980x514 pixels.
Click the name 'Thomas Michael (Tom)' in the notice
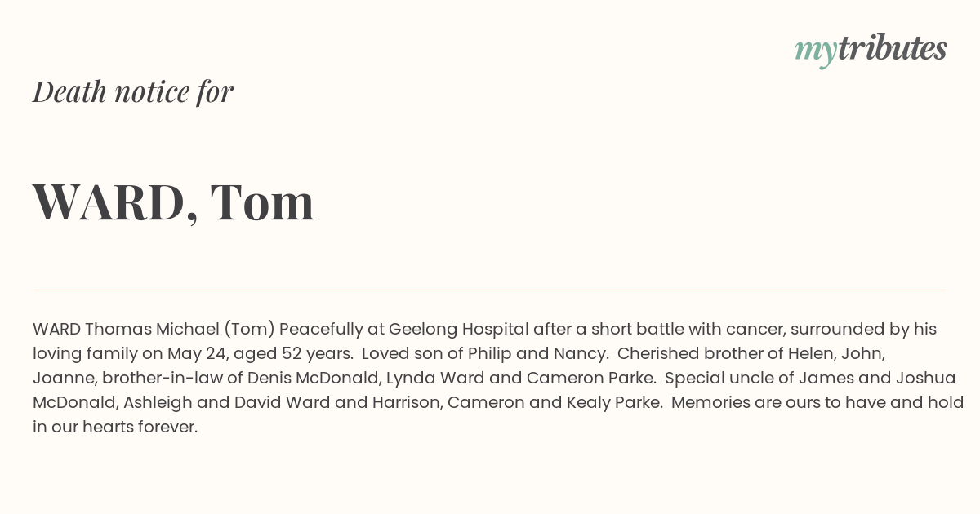click(180, 329)
